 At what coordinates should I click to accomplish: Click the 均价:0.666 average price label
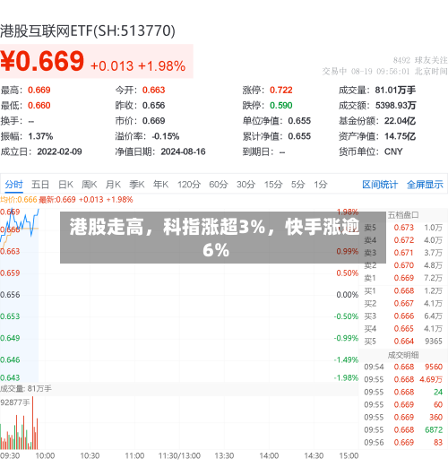[x=19, y=200]
